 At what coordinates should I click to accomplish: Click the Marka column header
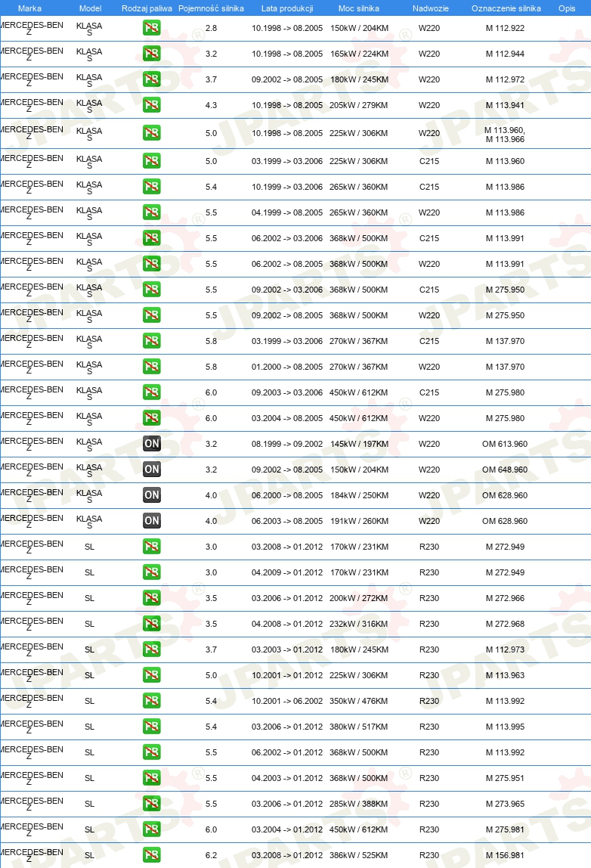tap(30, 8)
